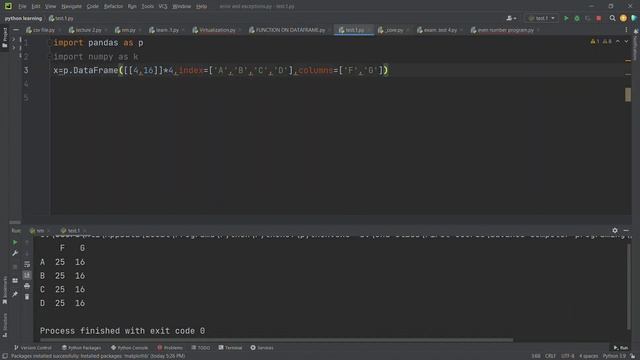Open the Edit menu
640x360 pixels.
[36, 7]
